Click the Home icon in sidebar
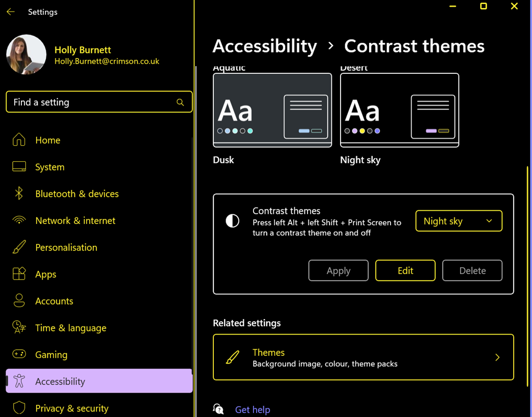This screenshot has width=532, height=417. [19, 140]
